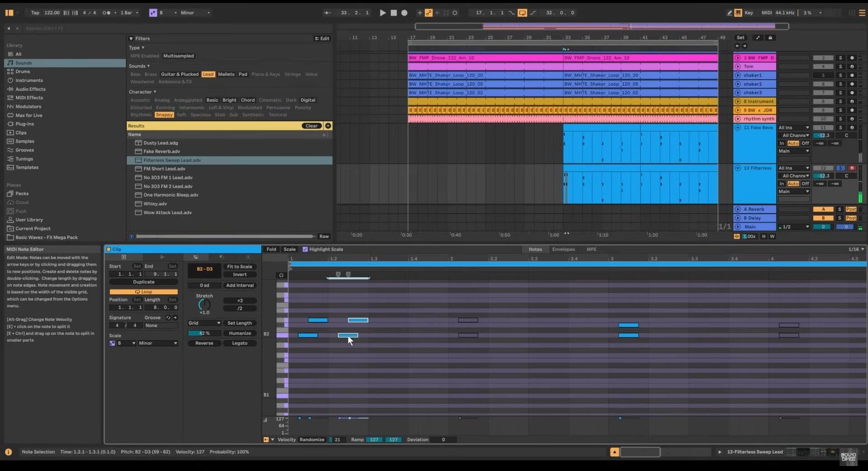Switch to the MPE tab
The width and height of the screenshot is (868, 471).
[591, 249]
